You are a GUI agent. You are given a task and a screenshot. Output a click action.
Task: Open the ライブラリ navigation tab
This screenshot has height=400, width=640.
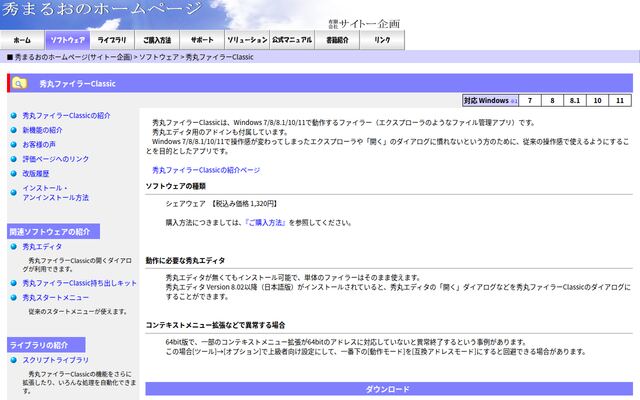[x=112, y=40]
